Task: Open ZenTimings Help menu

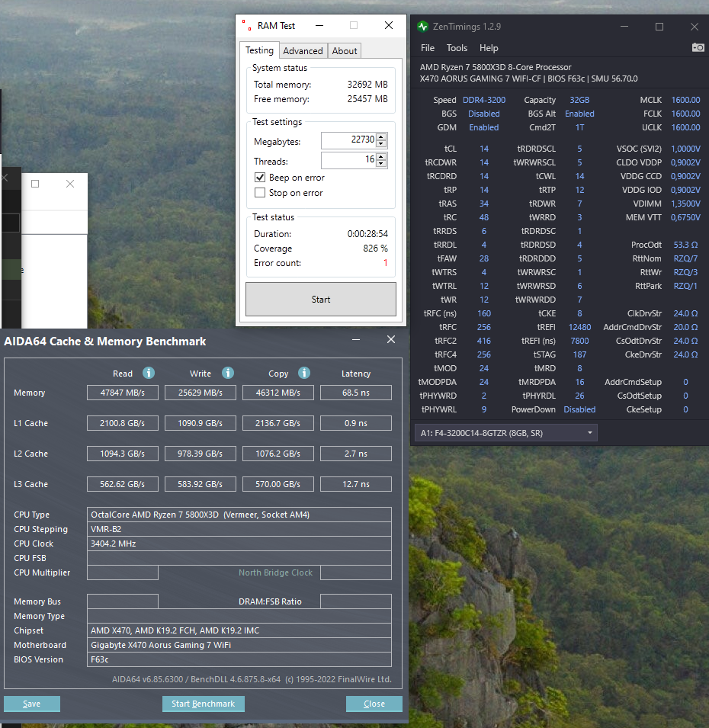Action: click(x=489, y=48)
